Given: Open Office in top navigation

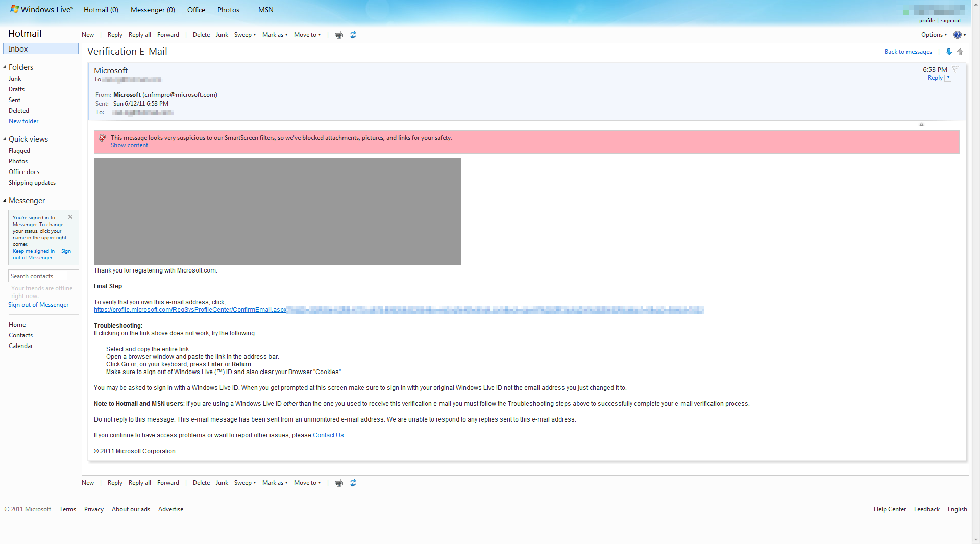Looking at the screenshot, I should pyautogui.click(x=196, y=10).
